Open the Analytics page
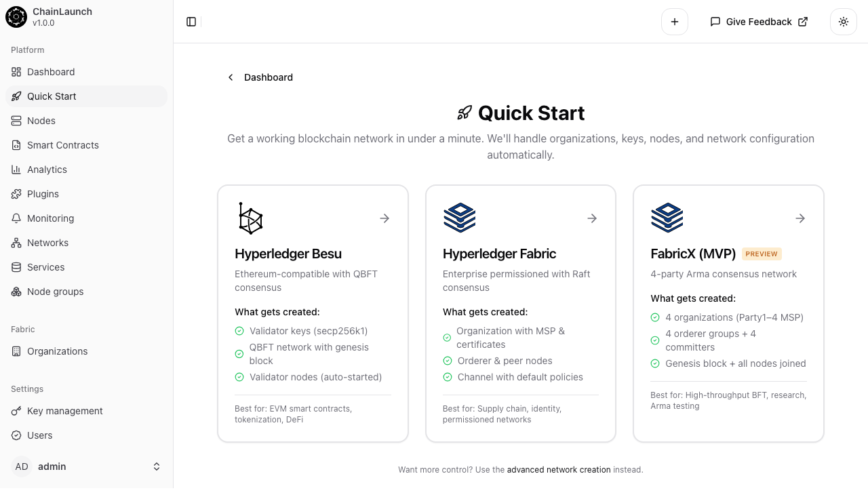Screen dimensions: 868x497 click(x=47, y=169)
